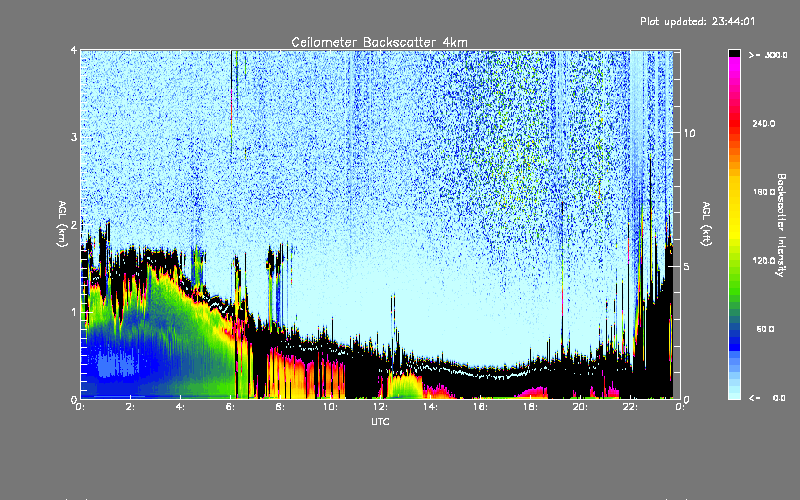This screenshot has width=800, height=500.
Task: Click the '14:' tick on UTC axis
Action: (x=430, y=407)
